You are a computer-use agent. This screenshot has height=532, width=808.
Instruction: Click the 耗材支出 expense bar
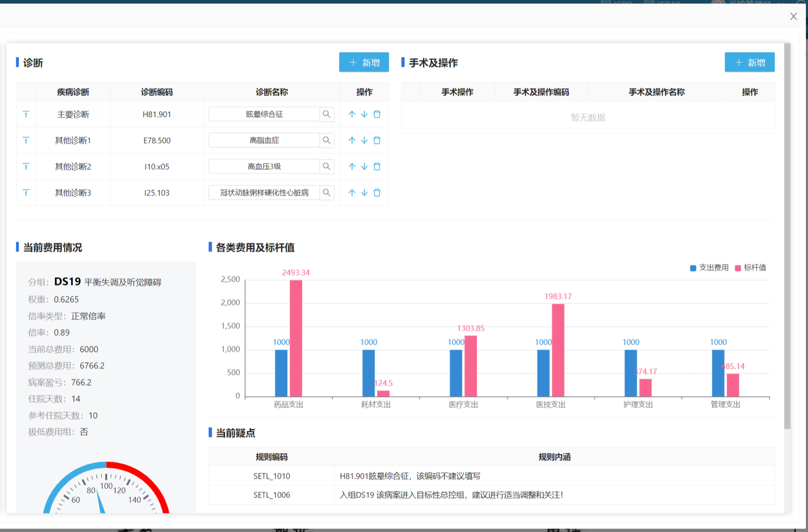coord(369,373)
